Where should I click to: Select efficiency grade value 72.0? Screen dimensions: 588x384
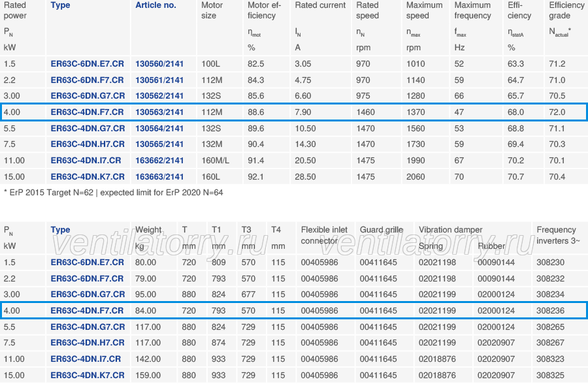pyautogui.click(x=557, y=112)
